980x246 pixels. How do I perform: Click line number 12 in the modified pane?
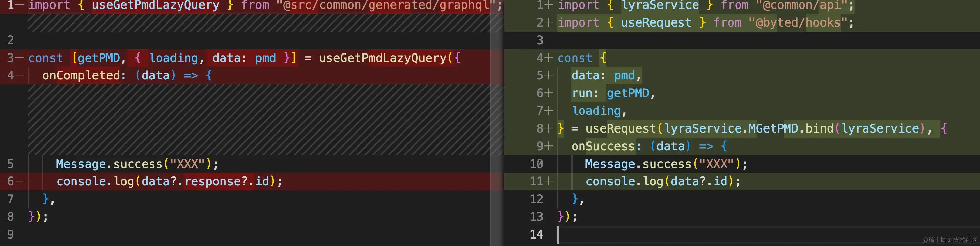[536, 199]
